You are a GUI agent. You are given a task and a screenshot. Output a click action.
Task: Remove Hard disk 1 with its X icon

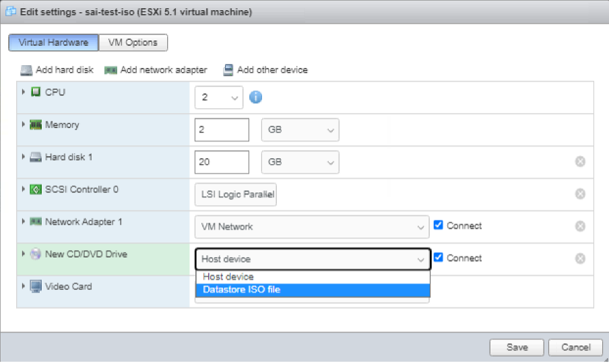[x=580, y=161]
